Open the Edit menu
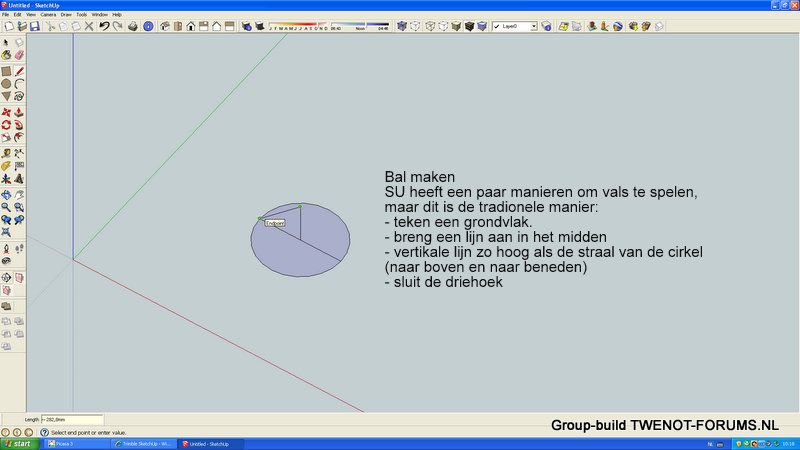This screenshot has width=800, height=450. 17,15
